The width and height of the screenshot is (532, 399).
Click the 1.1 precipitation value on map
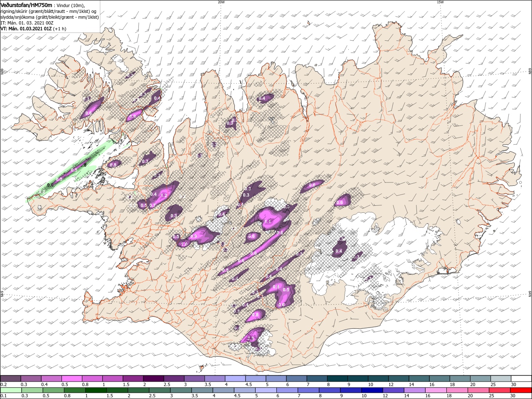(267, 222)
